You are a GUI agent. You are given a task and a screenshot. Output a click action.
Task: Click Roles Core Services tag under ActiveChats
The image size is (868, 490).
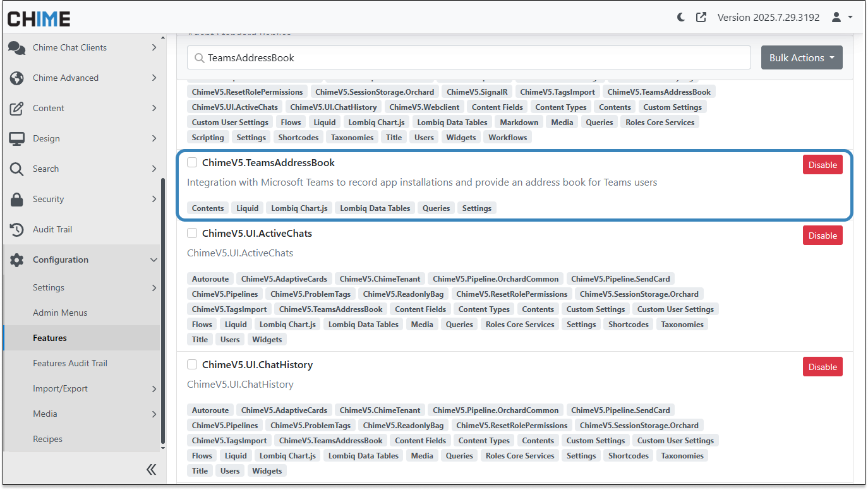(x=520, y=324)
